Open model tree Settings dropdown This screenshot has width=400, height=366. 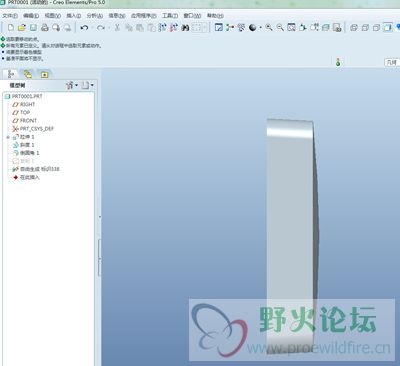[x=71, y=86]
